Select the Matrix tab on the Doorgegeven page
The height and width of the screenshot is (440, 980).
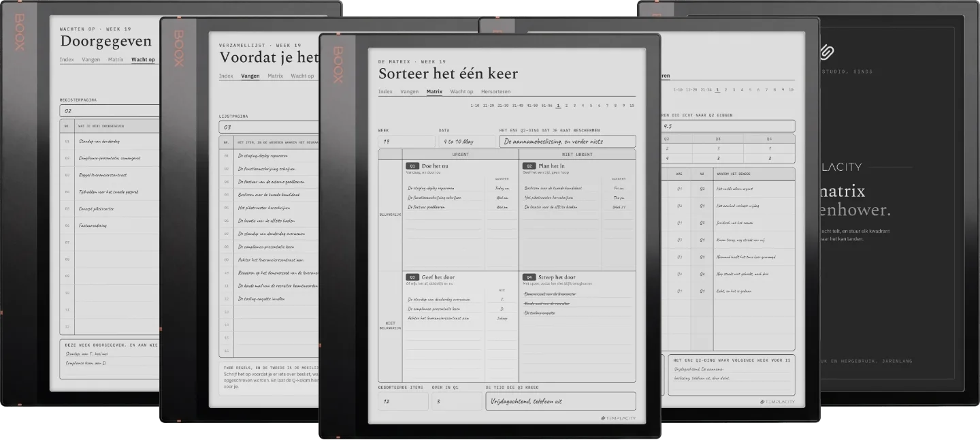click(116, 60)
